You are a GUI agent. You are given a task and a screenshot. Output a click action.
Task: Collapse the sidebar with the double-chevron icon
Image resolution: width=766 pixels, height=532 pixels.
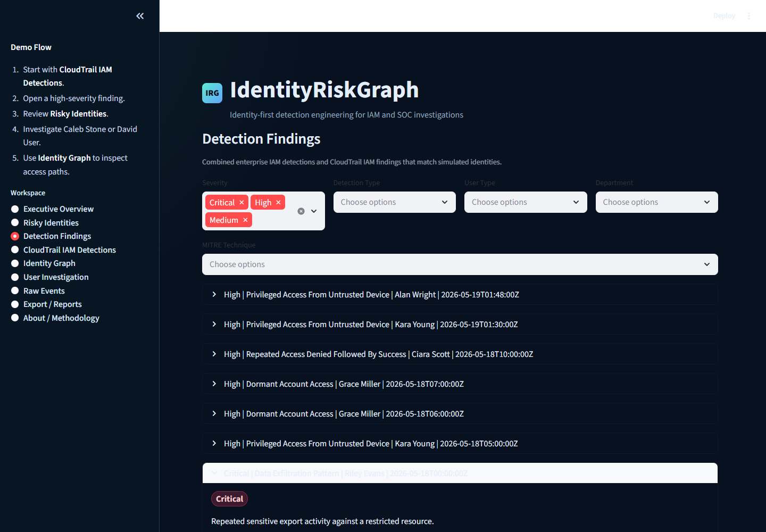(140, 16)
